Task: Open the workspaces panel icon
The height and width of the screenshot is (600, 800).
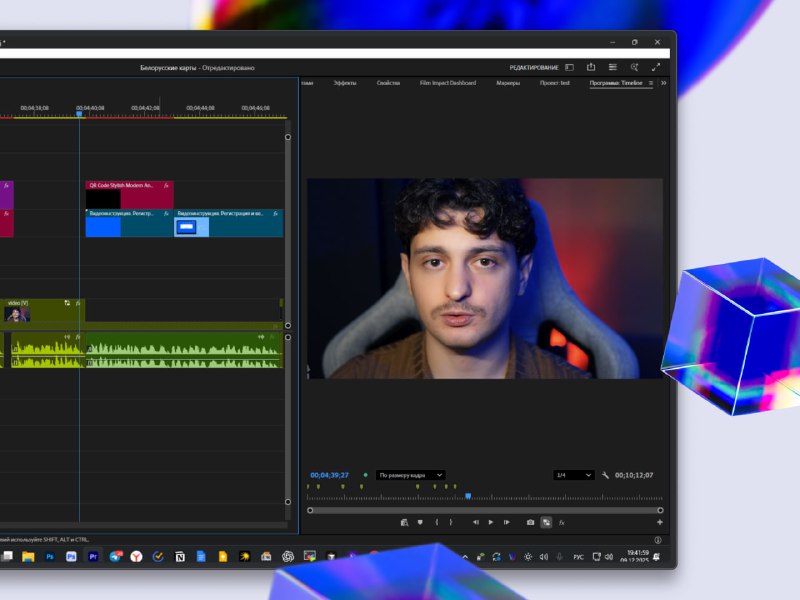Action: pos(569,67)
